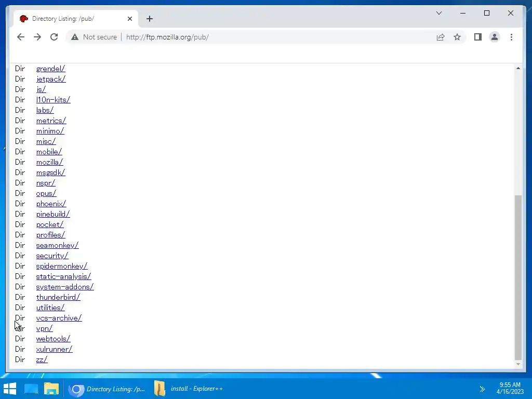Image resolution: width=532 pixels, height=399 pixels.
Task: Follow the phoenix/ link
Action: [51, 204]
